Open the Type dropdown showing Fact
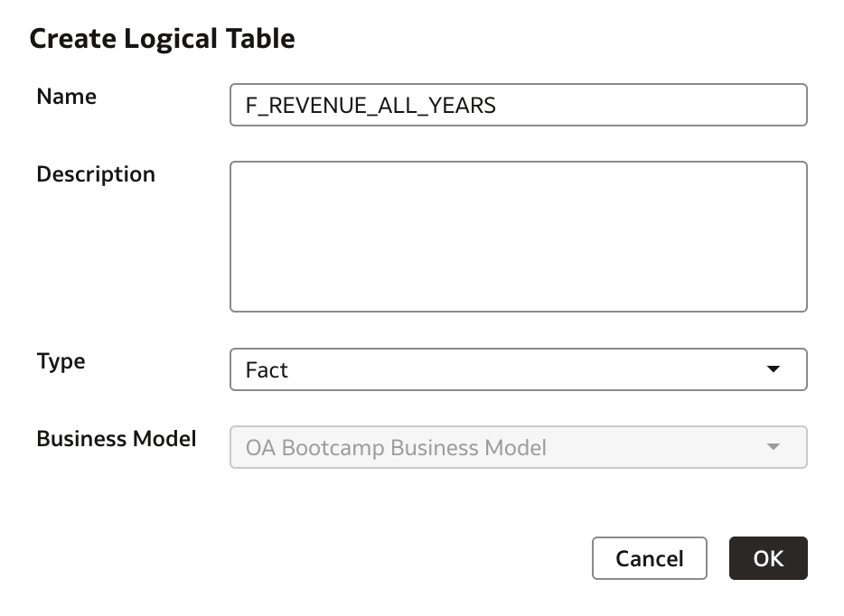Viewport: 844px width, 616px height. click(519, 369)
